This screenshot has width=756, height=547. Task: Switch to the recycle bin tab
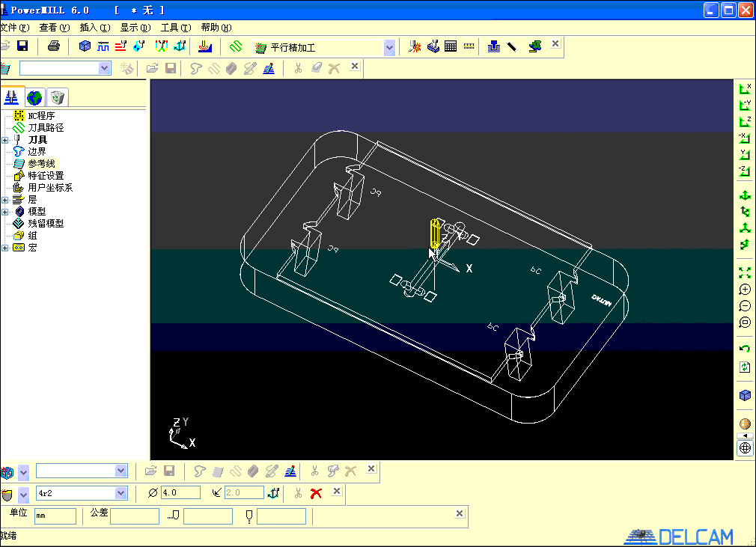tap(58, 98)
